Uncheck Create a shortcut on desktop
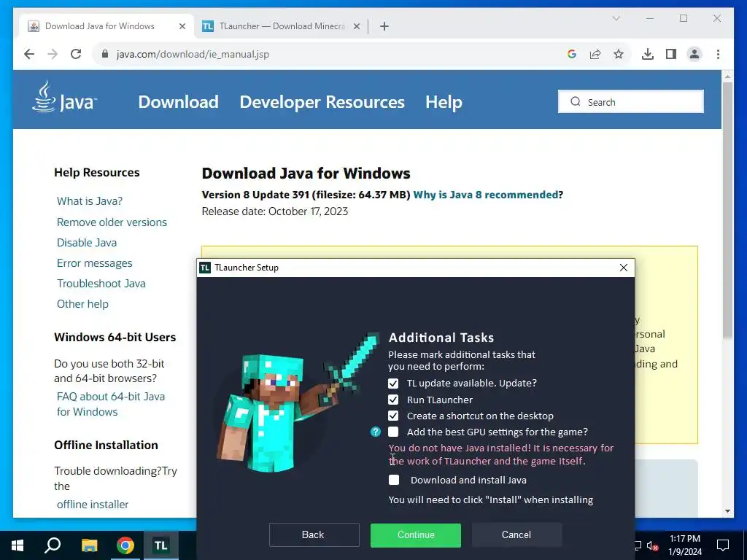Viewport: 747px width, 560px height. [393, 416]
